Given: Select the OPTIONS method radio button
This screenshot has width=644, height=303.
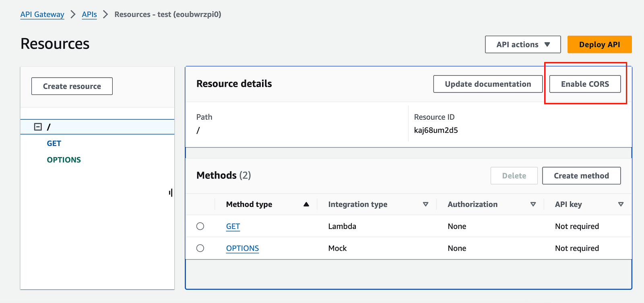Looking at the screenshot, I should coord(200,248).
